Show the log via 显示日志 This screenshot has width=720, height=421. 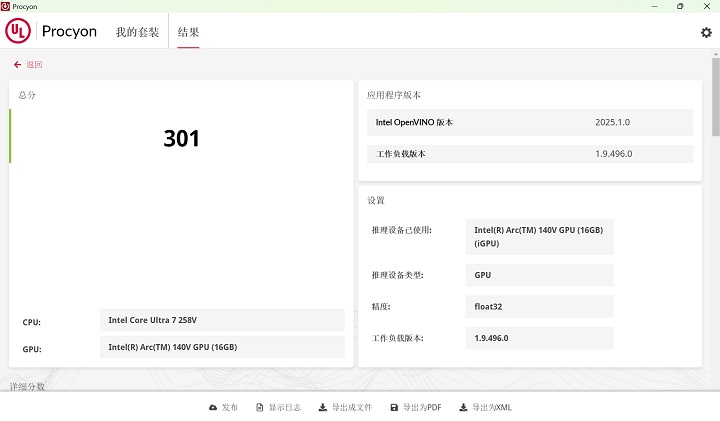(x=285, y=407)
